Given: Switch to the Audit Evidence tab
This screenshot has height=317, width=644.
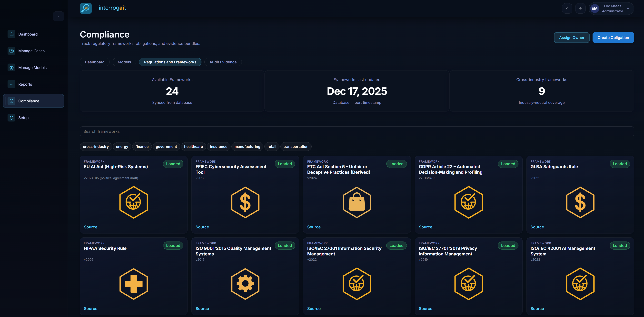Looking at the screenshot, I should tap(223, 62).
